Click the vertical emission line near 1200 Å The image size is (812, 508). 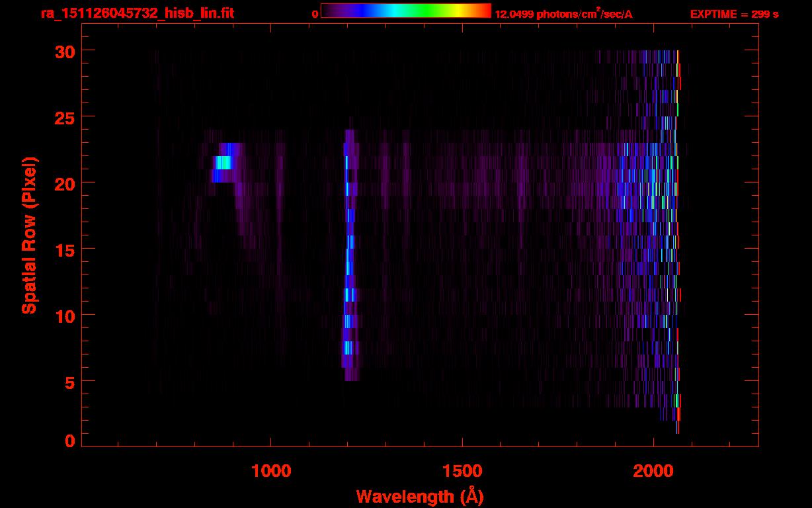pyautogui.click(x=349, y=255)
